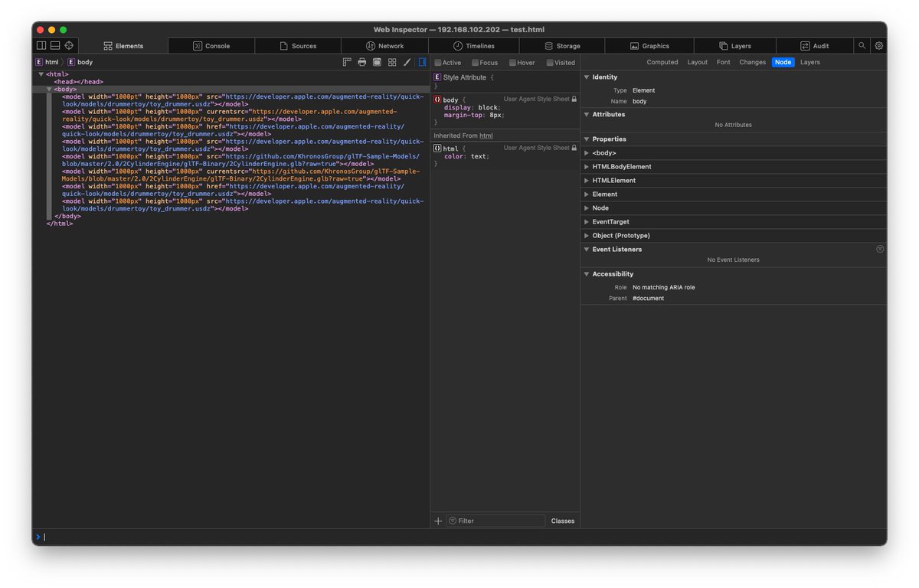Toggle the Focus pseudo-class checkbox
The width and height of the screenshot is (919, 588).
coord(475,63)
